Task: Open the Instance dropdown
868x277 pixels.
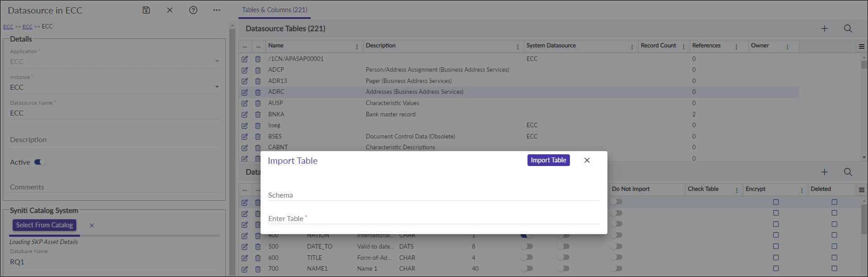Action: tap(217, 87)
